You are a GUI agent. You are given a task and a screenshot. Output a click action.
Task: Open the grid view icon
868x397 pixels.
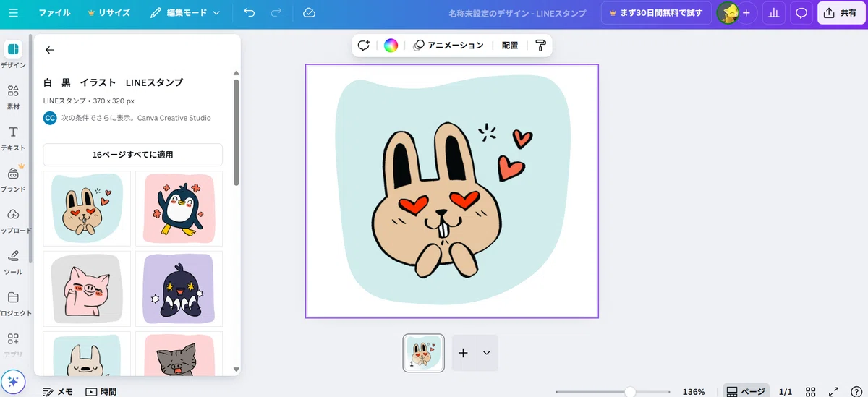812,391
